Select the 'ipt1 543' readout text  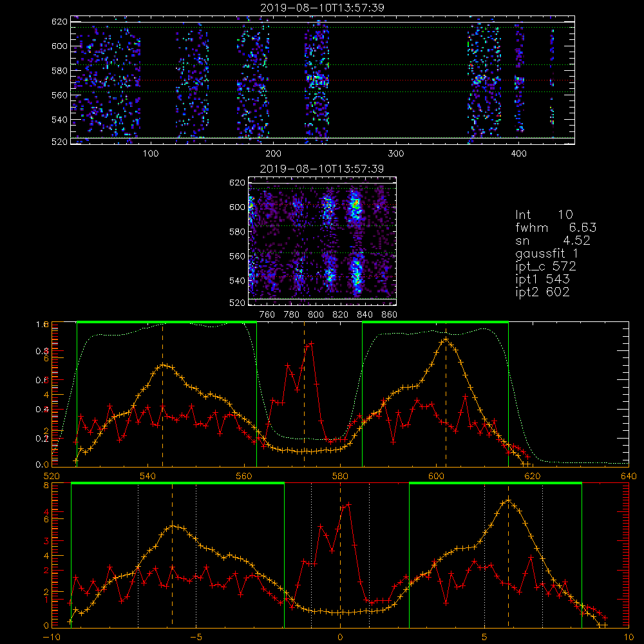point(542,279)
